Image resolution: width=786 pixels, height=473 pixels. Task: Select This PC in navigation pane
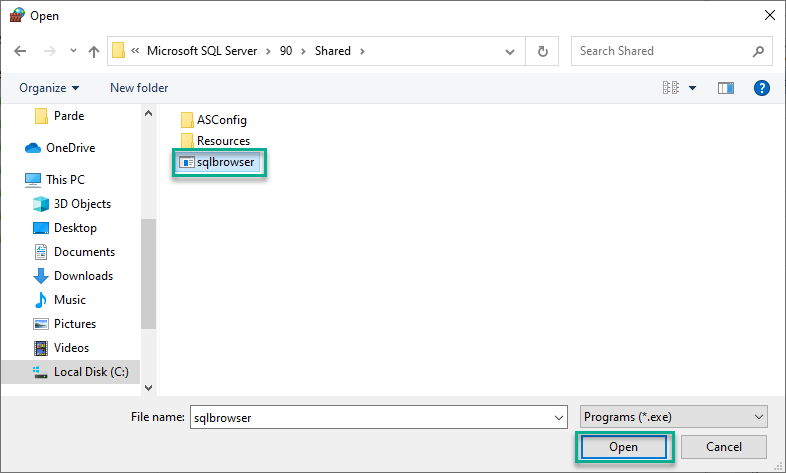(65, 179)
